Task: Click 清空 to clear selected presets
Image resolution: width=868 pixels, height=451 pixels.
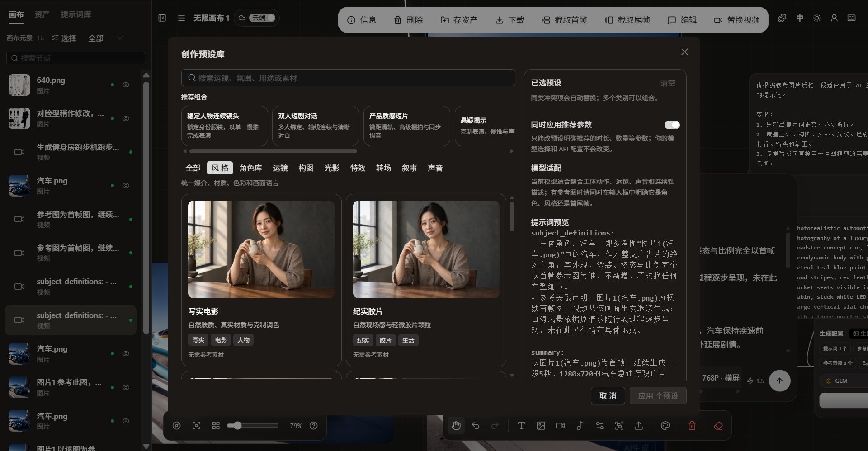Action: point(668,83)
